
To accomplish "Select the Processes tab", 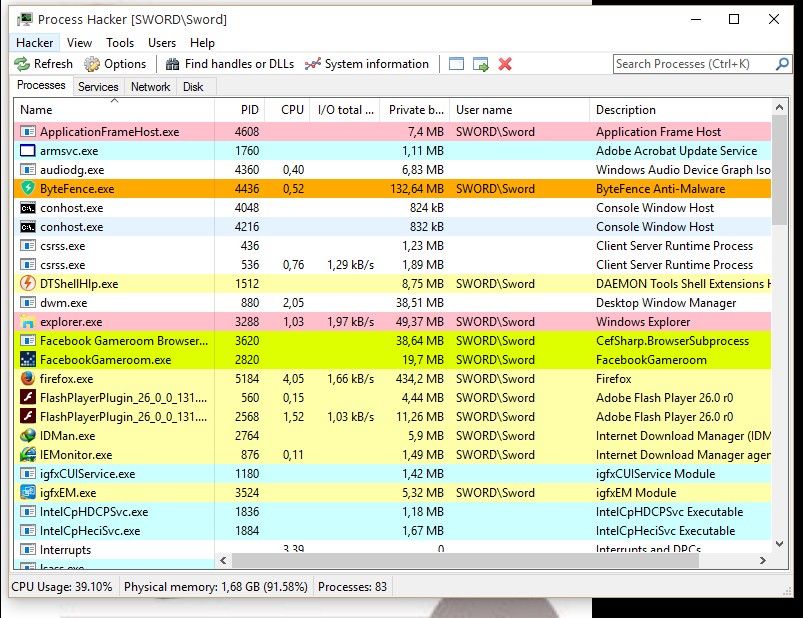I will (x=41, y=85).
